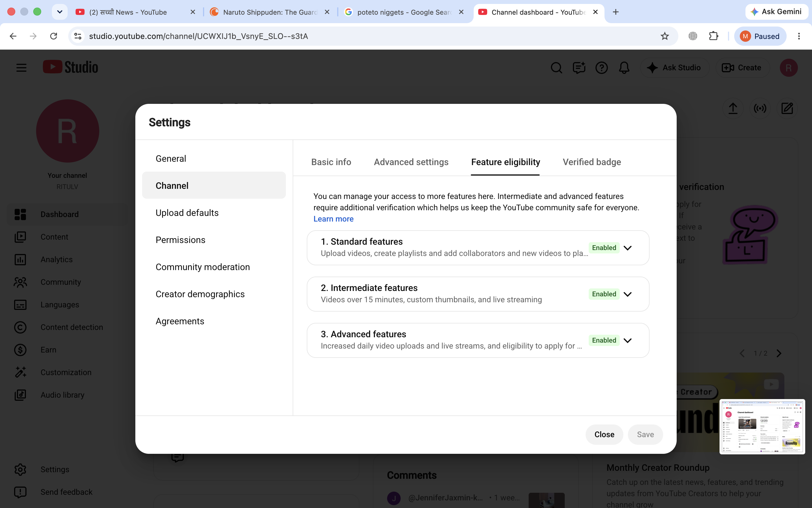Expand the Advanced features chevron
The height and width of the screenshot is (508, 812).
pos(627,340)
